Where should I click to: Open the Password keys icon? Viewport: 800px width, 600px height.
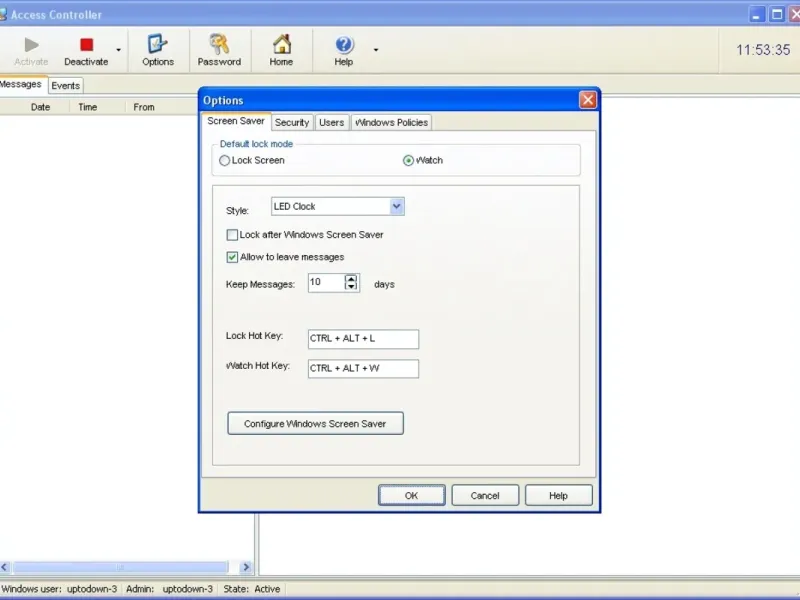pyautogui.click(x=219, y=44)
